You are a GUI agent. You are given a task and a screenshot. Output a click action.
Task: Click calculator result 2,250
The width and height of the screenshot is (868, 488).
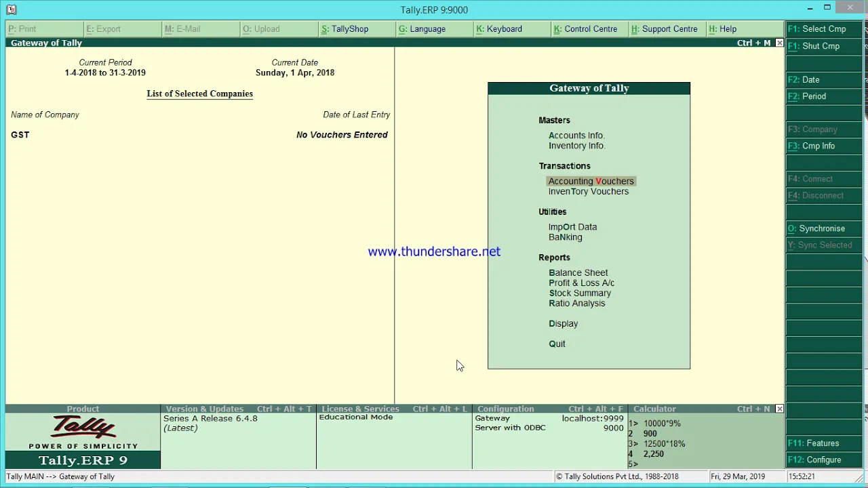pos(653,454)
